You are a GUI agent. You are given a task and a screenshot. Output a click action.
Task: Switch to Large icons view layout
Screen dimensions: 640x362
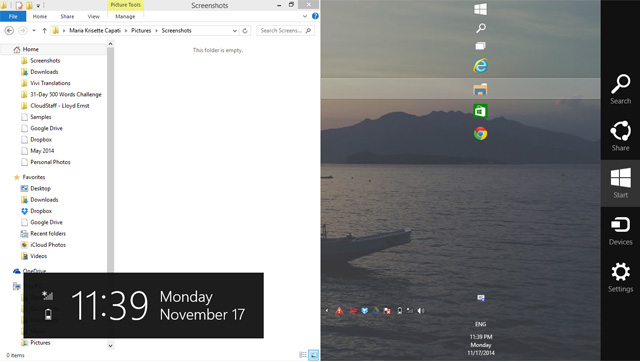[x=313, y=355]
